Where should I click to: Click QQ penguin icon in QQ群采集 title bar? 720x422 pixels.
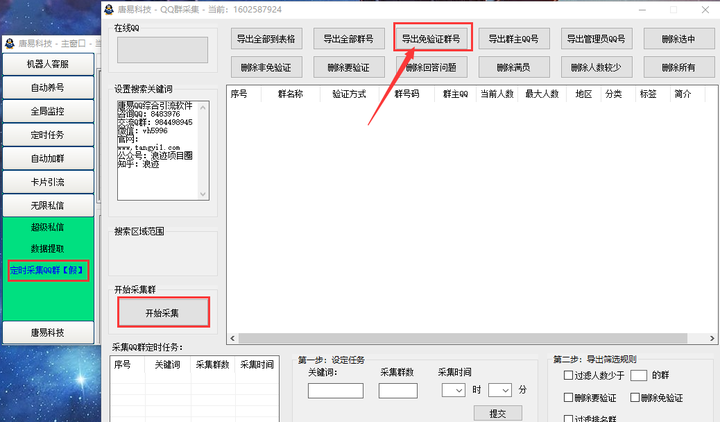109,9
